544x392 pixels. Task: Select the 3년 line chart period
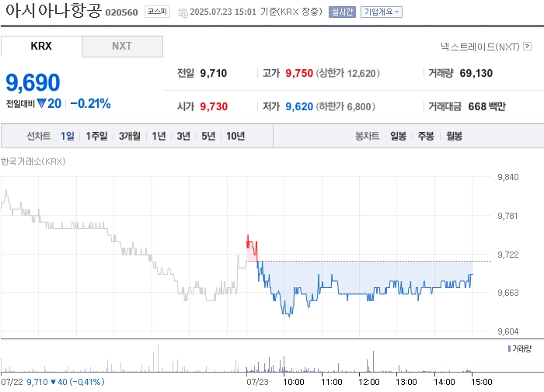pos(183,136)
